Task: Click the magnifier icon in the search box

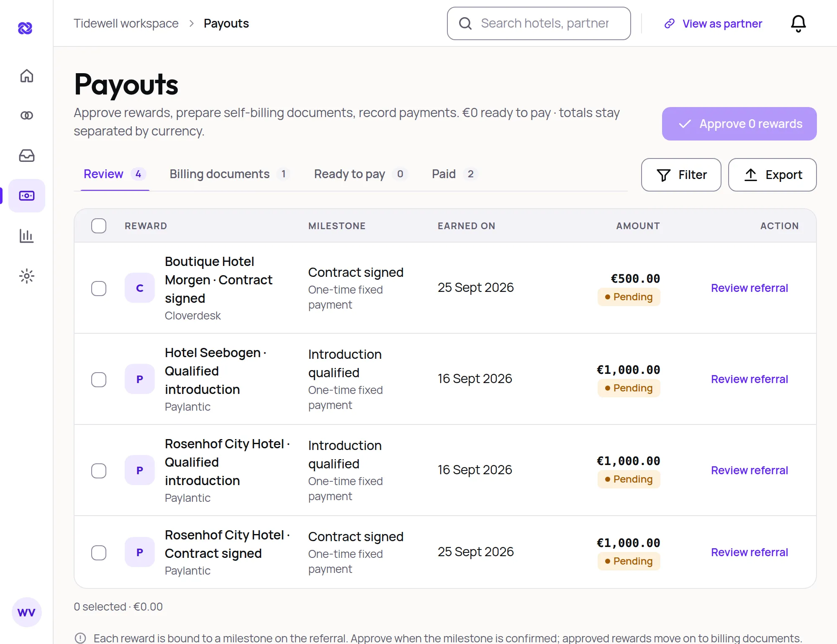Action: click(x=465, y=23)
